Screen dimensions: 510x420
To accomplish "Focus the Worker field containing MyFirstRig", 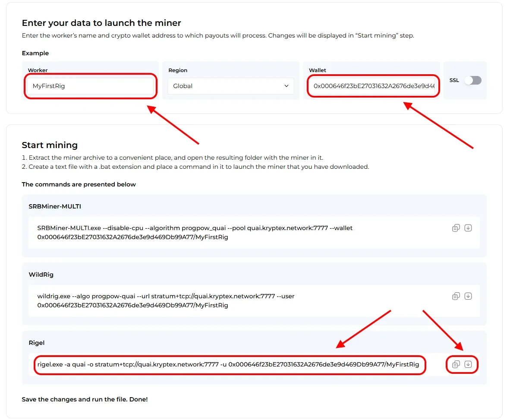I will tap(89, 86).
